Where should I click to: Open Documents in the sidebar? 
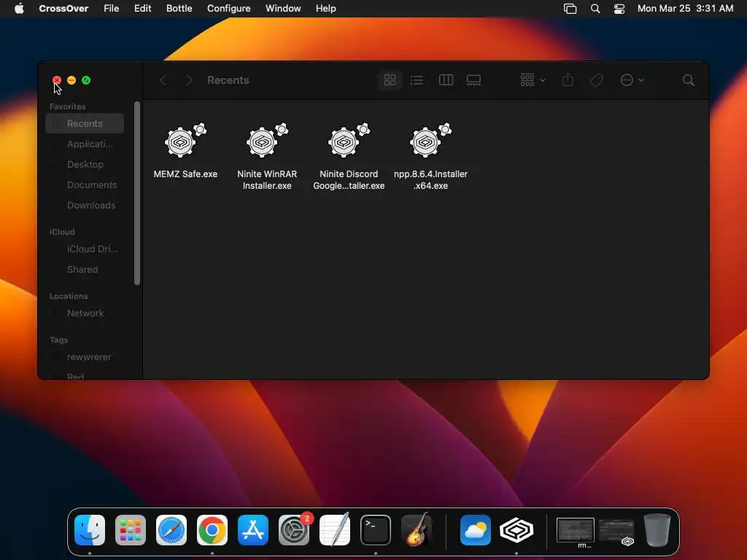pos(85,184)
